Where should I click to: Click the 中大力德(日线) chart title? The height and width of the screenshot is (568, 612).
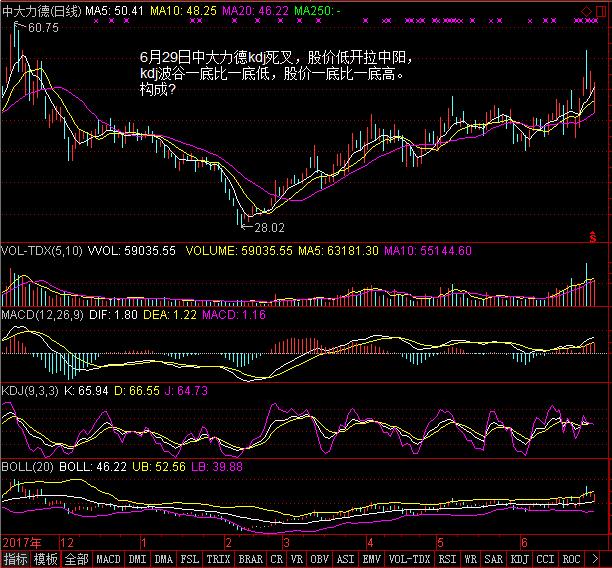tap(41, 11)
